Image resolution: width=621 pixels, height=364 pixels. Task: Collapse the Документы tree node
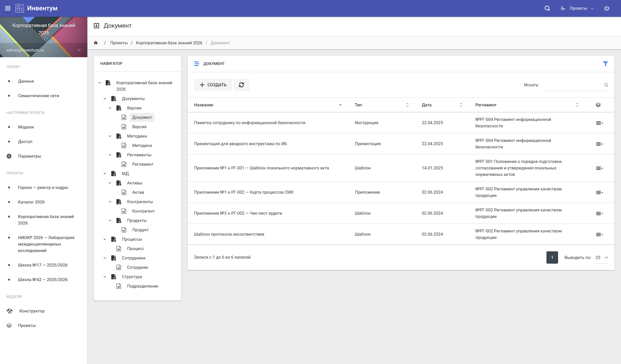pos(105,98)
